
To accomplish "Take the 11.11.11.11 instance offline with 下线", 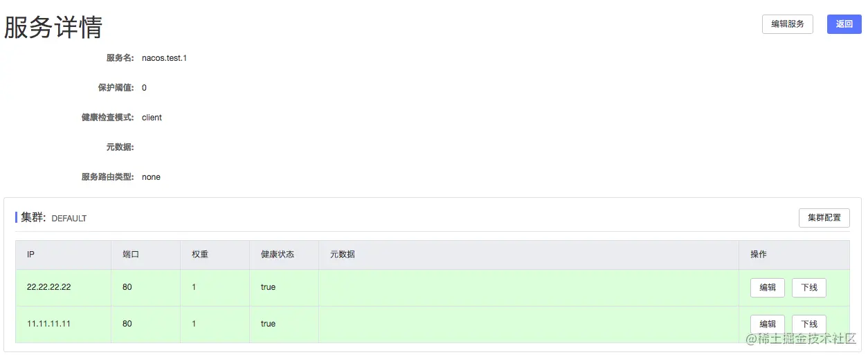I will [808, 324].
